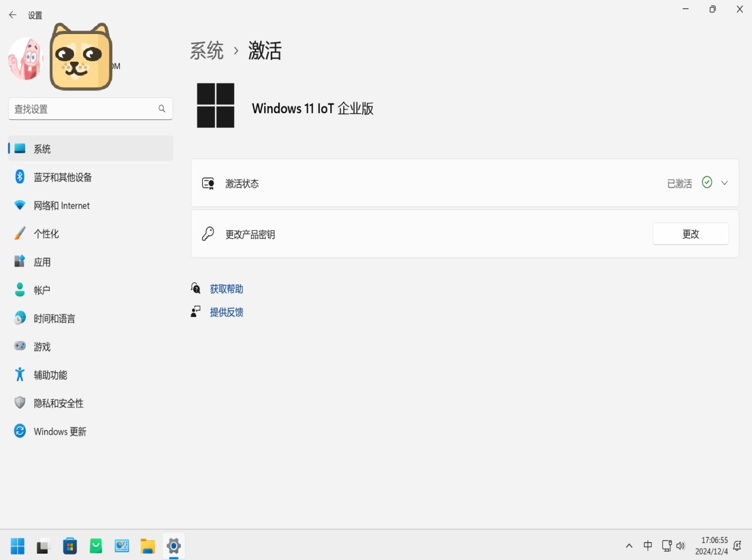Click the 应用 apps icon

point(20,262)
